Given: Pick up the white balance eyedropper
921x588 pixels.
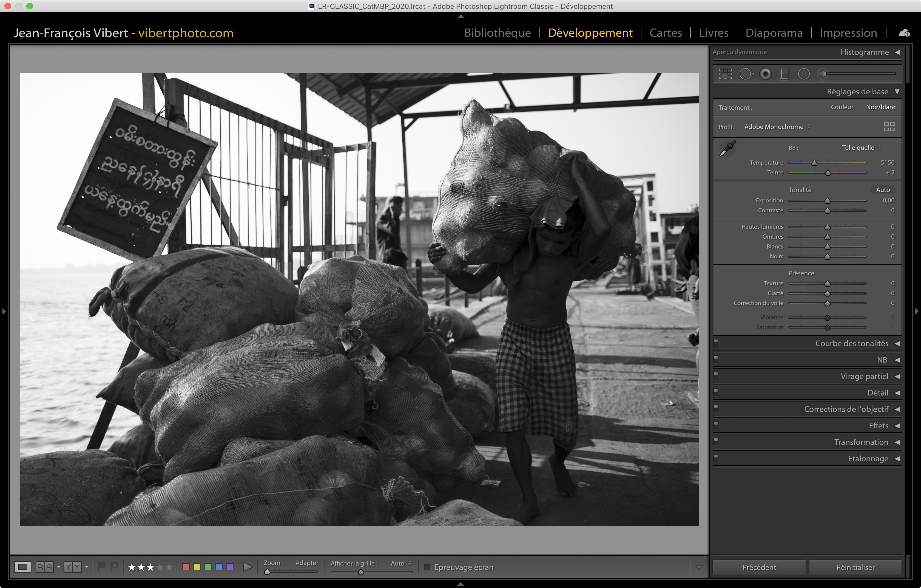Looking at the screenshot, I should [x=727, y=149].
